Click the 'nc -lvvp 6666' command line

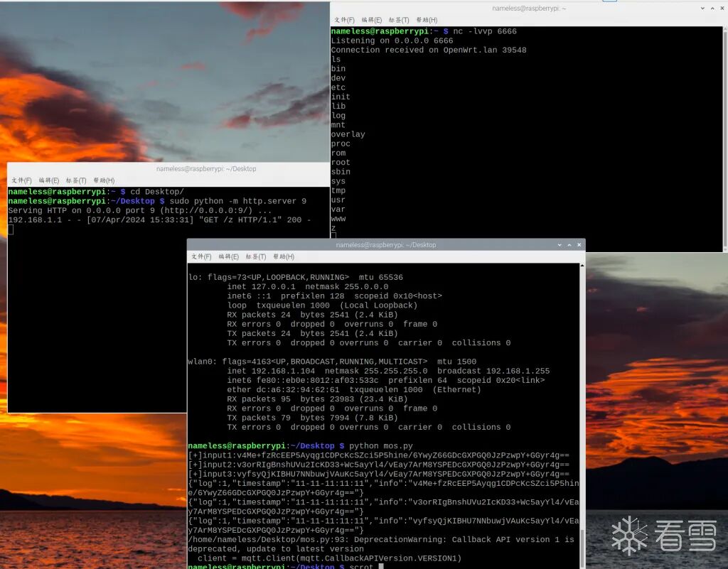(x=424, y=31)
